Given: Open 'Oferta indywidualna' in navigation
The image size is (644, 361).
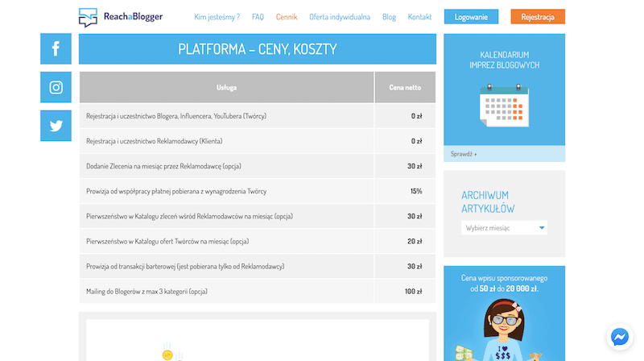Looking at the screenshot, I should click(x=339, y=17).
